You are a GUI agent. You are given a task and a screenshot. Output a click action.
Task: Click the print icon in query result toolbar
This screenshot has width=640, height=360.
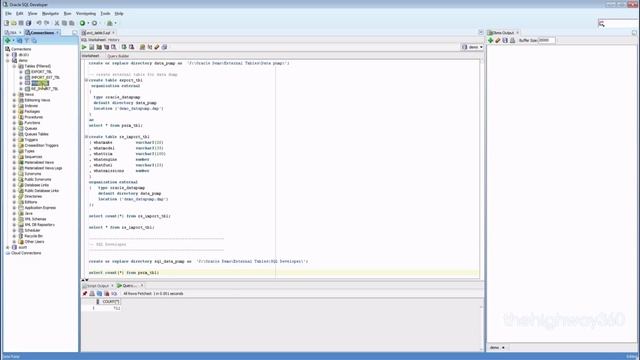[x=92, y=293]
